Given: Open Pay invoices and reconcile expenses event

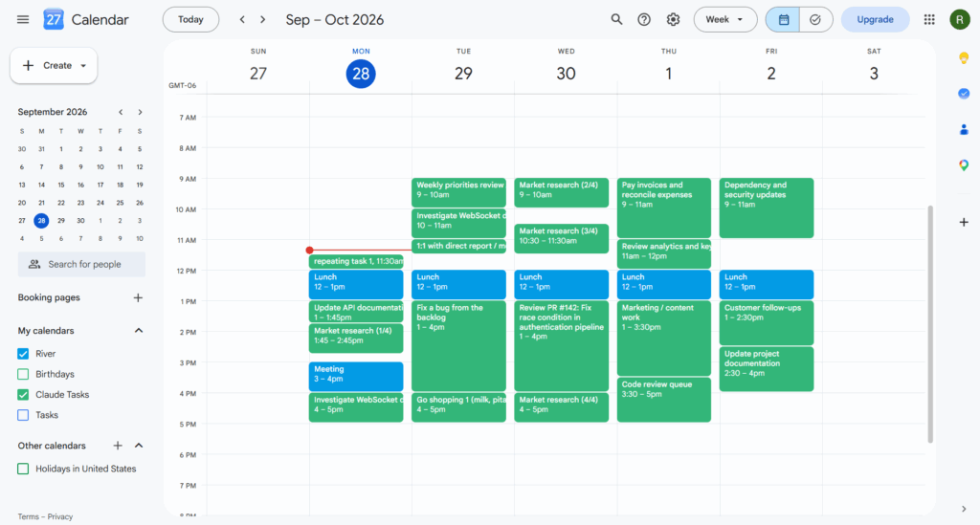Looking at the screenshot, I should (664, 208).
